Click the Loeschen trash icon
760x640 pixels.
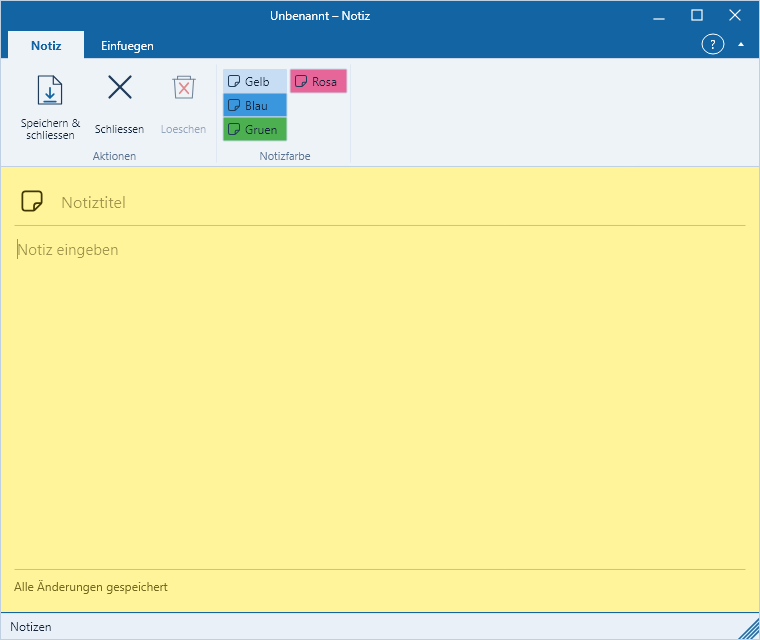pyautogui.click(x=184, y=87)
